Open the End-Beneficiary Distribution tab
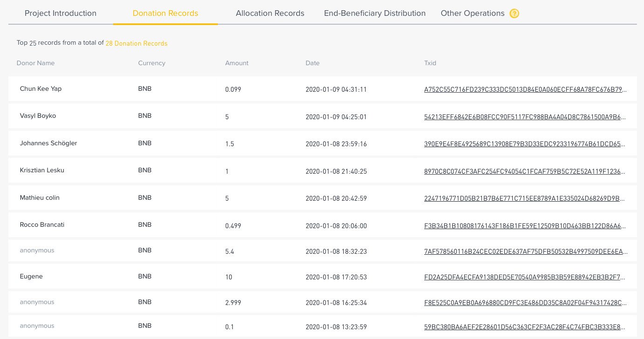644x339 pixels. click(375, 14)
